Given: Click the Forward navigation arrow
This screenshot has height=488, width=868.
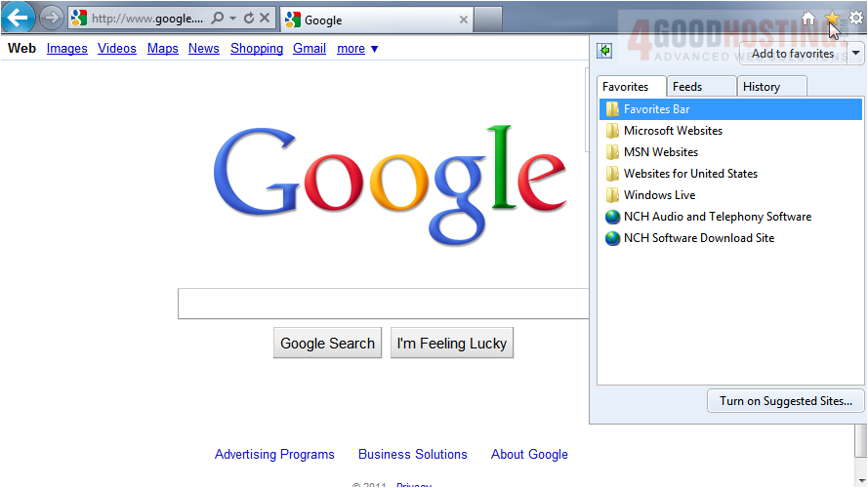Looking at the screenshot, I should [x=51, y=18].
